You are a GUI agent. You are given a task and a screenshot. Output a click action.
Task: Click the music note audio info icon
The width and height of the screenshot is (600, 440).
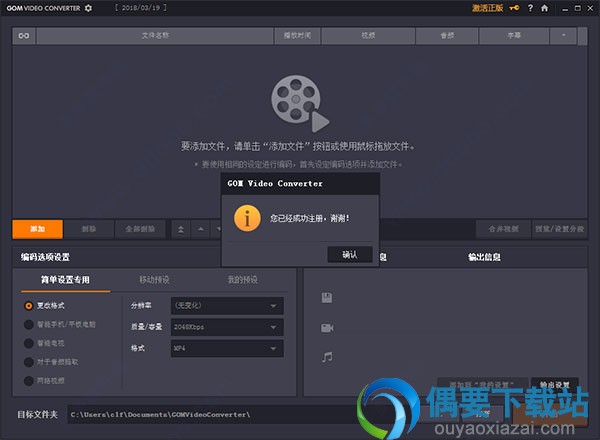point(327,357)
